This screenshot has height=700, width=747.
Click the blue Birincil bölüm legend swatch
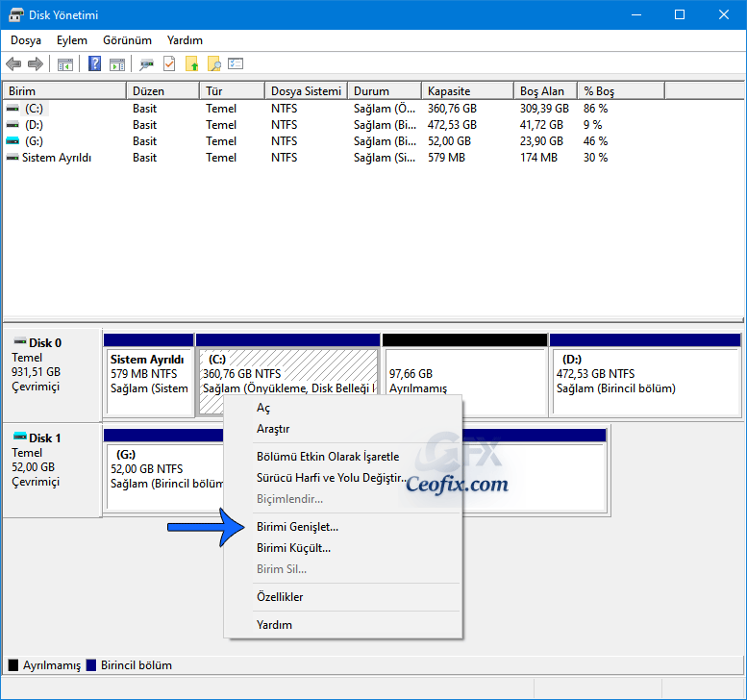click(91, 665)
